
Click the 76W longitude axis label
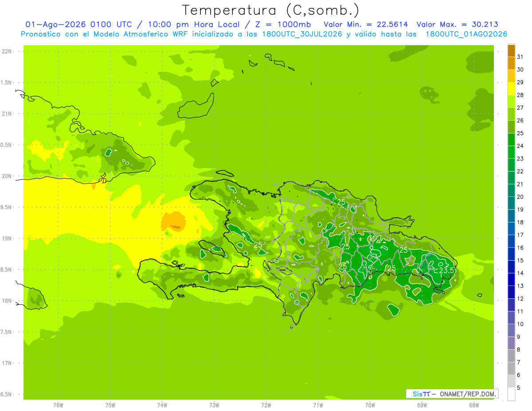pos(58,405)
